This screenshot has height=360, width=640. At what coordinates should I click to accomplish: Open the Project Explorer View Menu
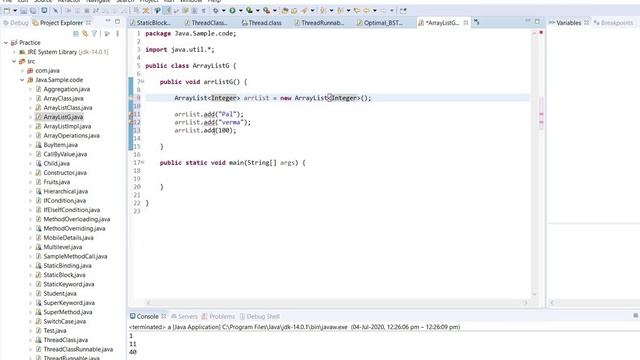[x=118, y=34]
